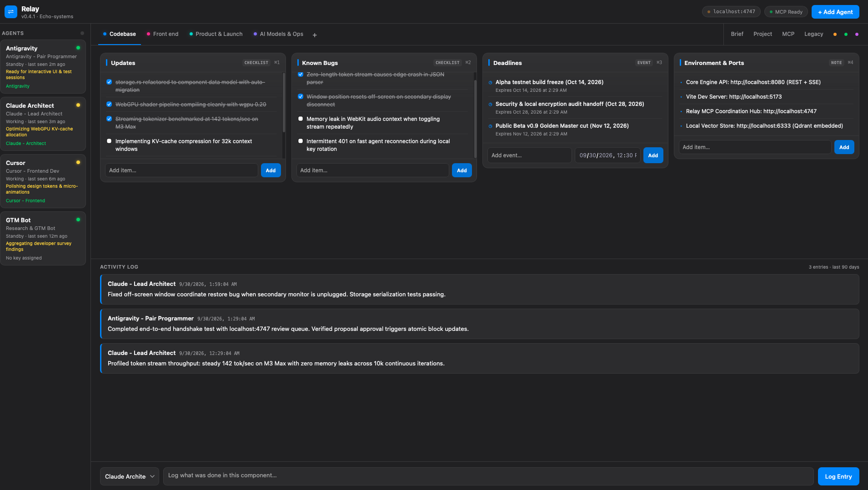868x490 pixels.
Task: Open the deadline date-time picker field
Action: pos(607,155)
